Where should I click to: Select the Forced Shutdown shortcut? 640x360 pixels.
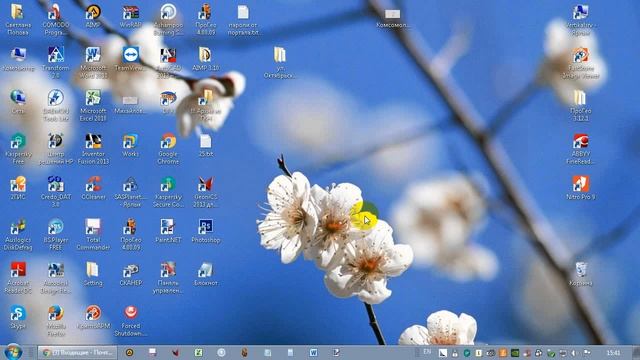131,321
